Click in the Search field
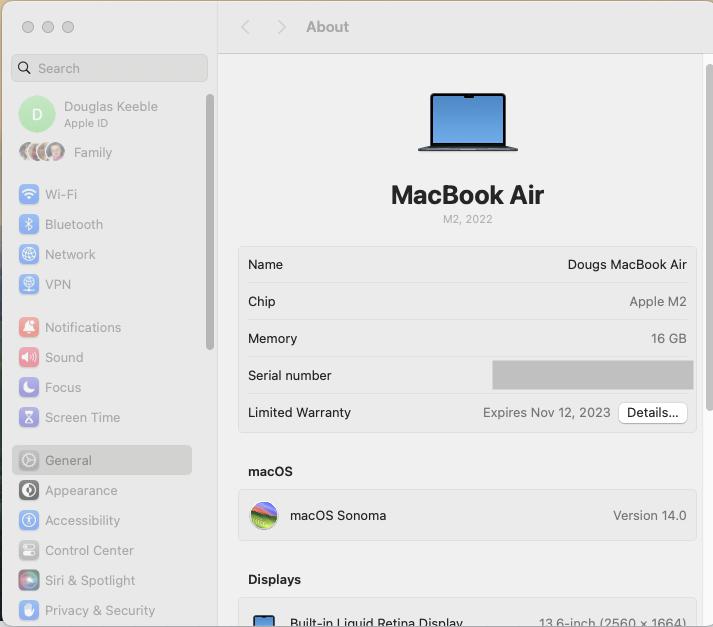713x627 pixels. click(x=110, y=68)
